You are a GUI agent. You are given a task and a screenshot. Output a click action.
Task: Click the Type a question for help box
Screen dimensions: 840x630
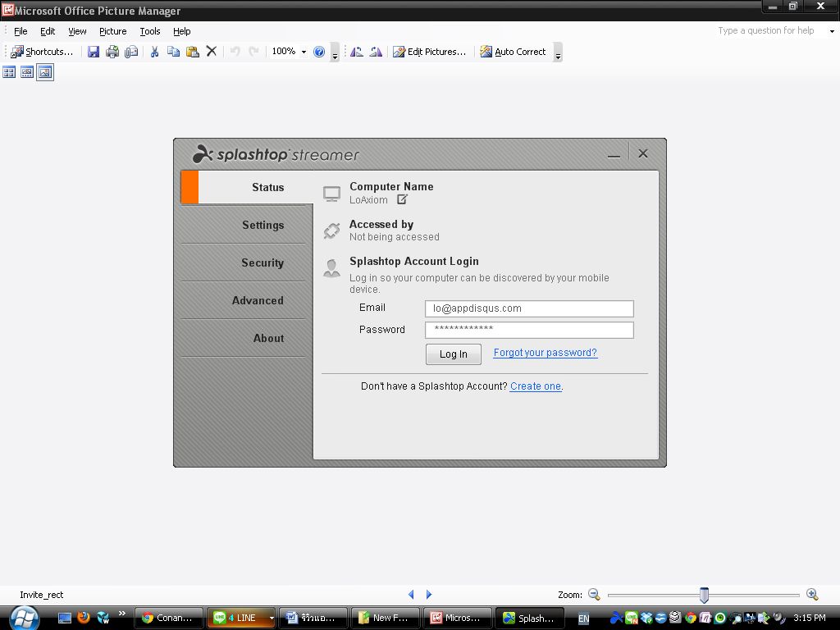[x=766, y=30]
